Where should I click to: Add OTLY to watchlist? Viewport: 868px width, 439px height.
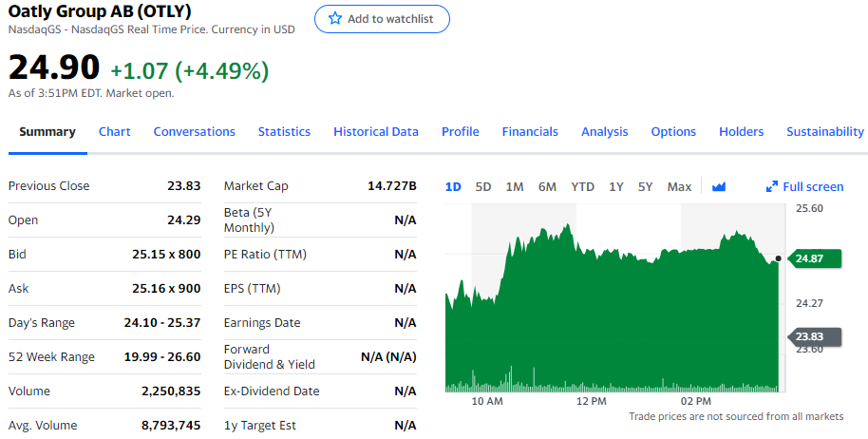point(382,19)
